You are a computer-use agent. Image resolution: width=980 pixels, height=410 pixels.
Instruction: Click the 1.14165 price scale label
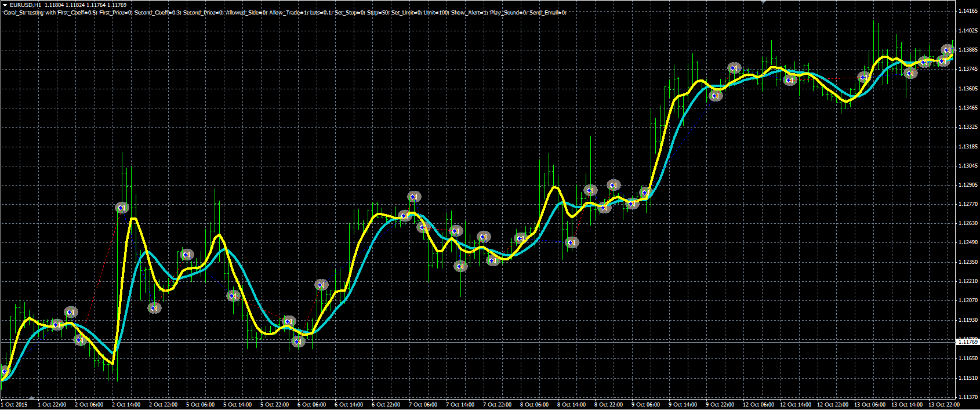click(968, 11)
